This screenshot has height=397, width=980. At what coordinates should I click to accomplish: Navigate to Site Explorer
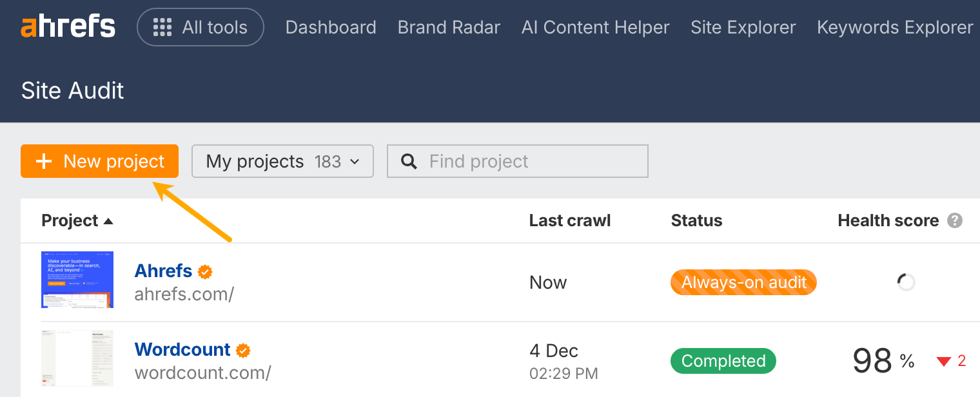pyautogui.click(x=743, y=27)
